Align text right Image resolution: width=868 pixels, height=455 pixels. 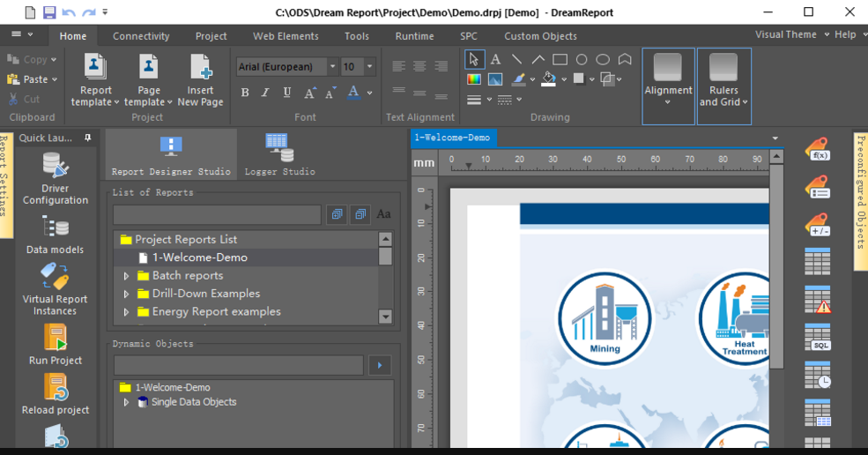(441, 66)
